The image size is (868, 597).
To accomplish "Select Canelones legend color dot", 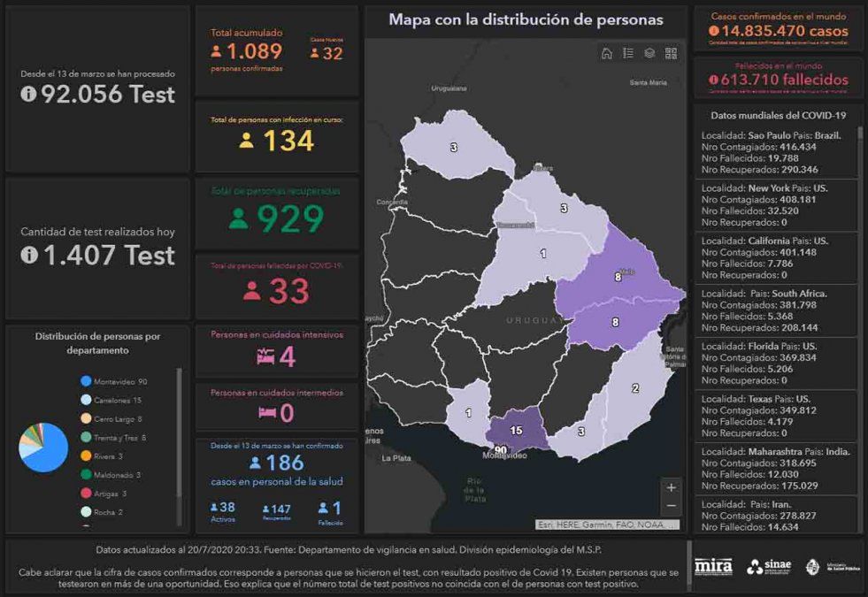I will pyautogui.click(x=86, y=400).
